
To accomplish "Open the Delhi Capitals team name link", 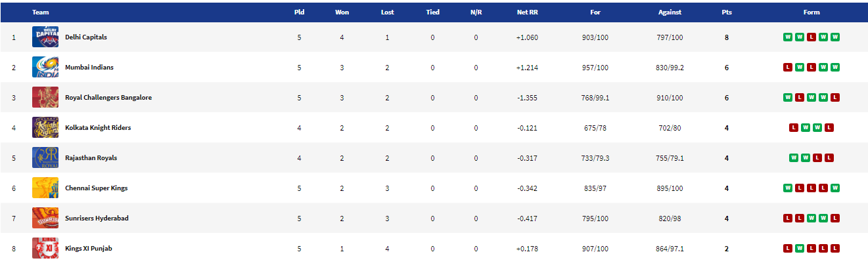I will pos(85,37).
